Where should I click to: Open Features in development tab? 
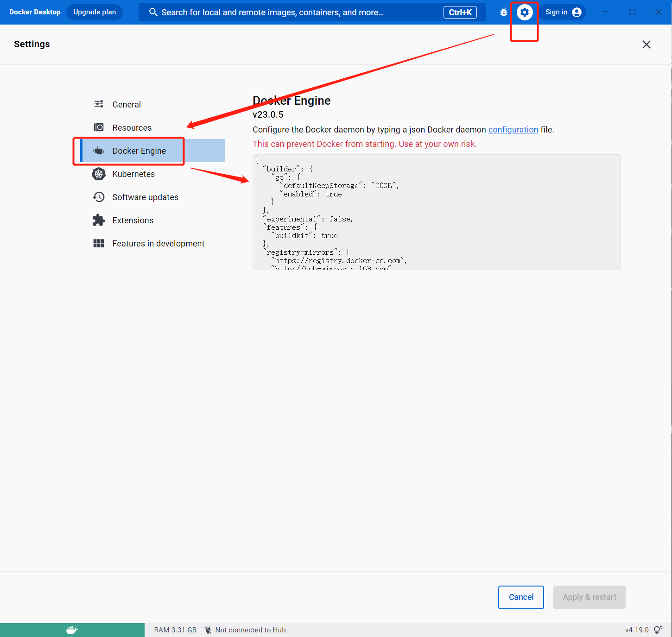153,243
